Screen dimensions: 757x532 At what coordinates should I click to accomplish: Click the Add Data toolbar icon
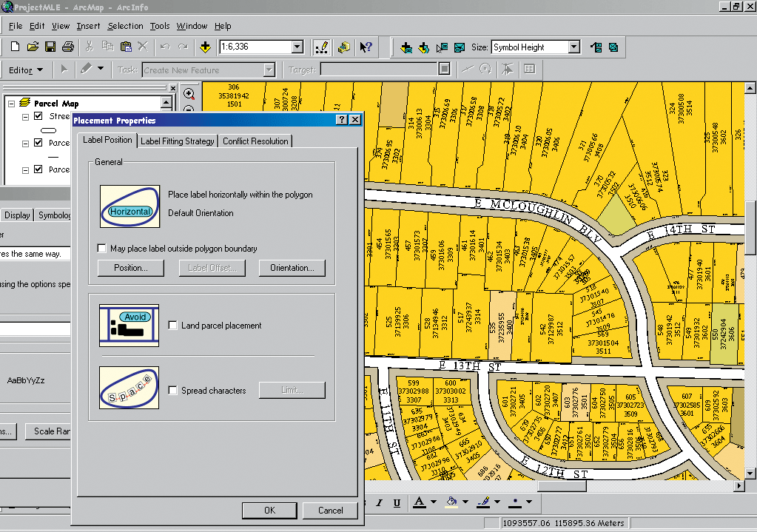[206, 47]
